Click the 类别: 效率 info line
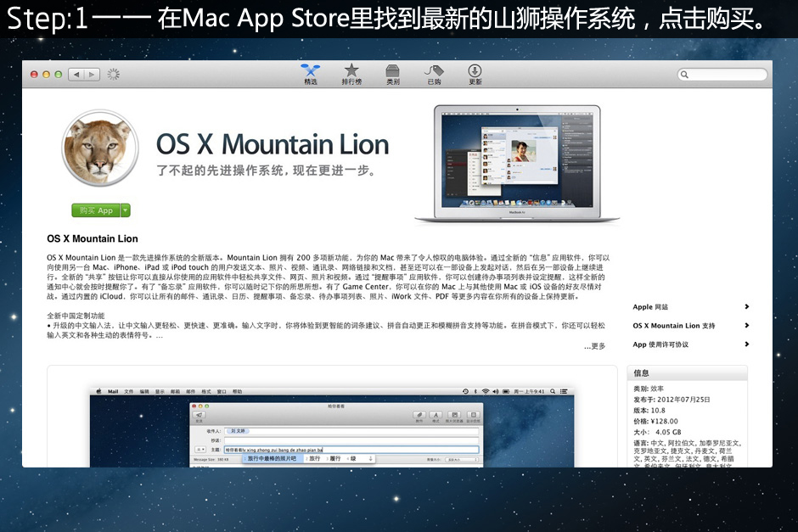The height and width of the screenshot is (532, 798). 649,388
